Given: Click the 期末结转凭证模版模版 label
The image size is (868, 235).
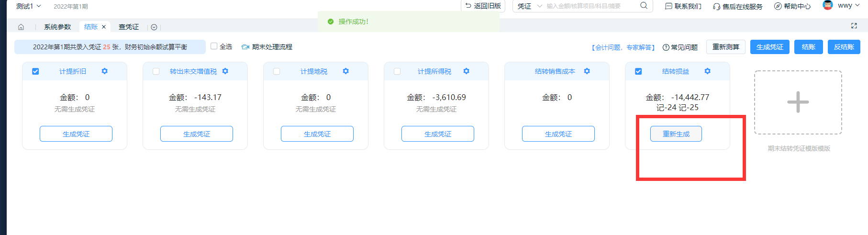Looking at the screenshot, I should 799,148.
